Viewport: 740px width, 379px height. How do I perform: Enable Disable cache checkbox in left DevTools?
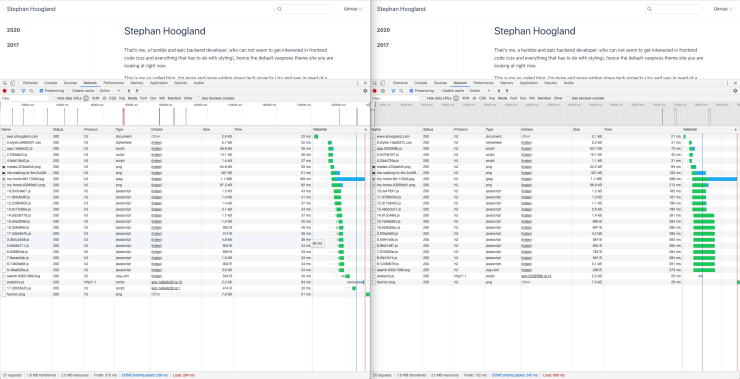tap(69, 91)
